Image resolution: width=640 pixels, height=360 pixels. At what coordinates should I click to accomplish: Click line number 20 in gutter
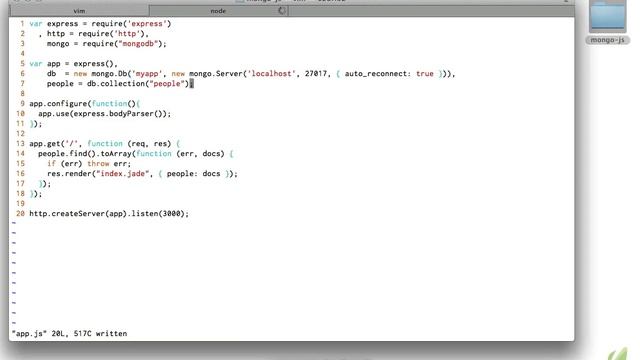[x=20, y=213]
